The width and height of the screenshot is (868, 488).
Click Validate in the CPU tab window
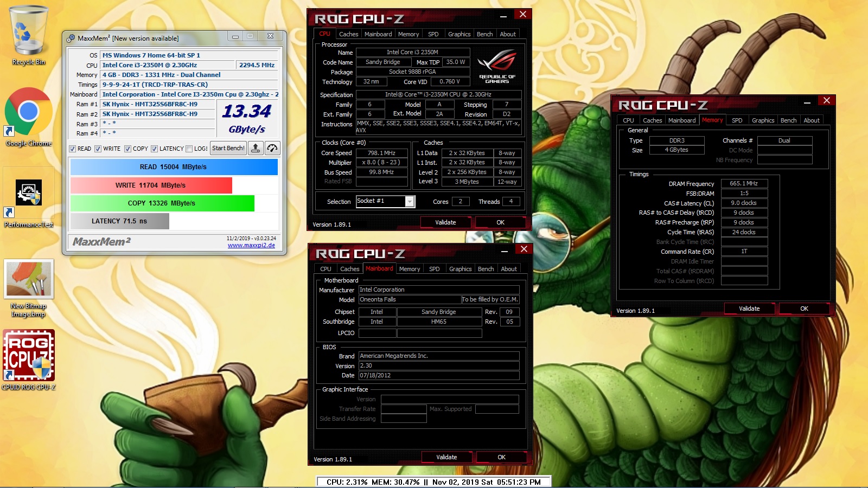pyautogui.click(x=445, y=222)
